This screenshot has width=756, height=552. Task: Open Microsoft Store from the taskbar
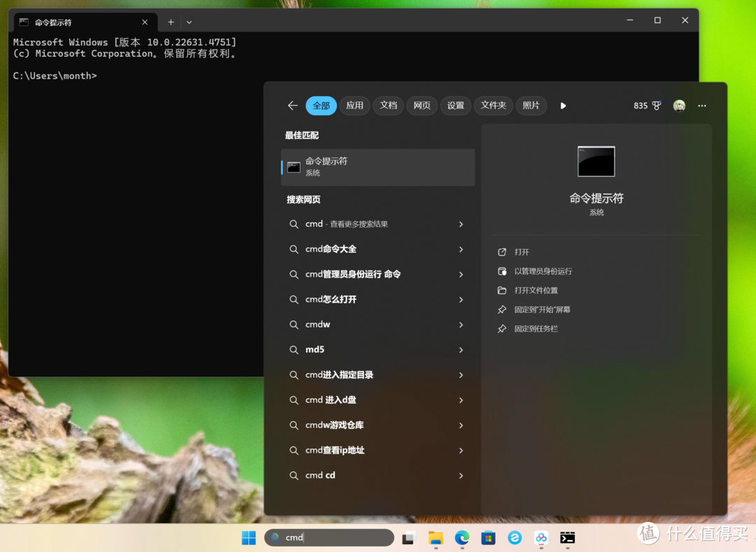click(x=489, y=537)
